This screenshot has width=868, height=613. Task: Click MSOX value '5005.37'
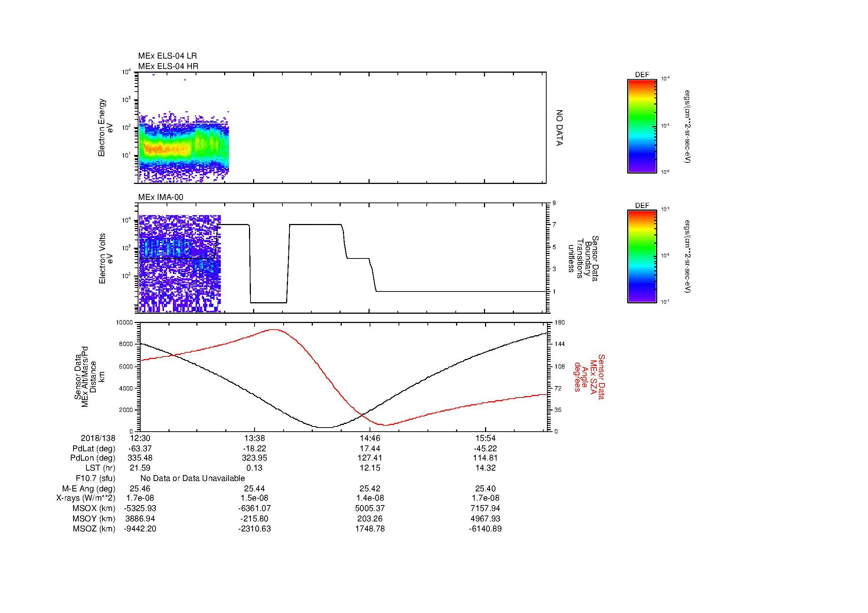click(370, 508)
